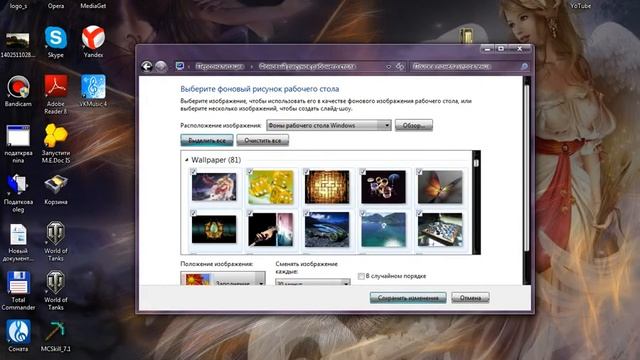
Task: Select the angel wallpaper thumbnail
Action: [x=214, y=187]
